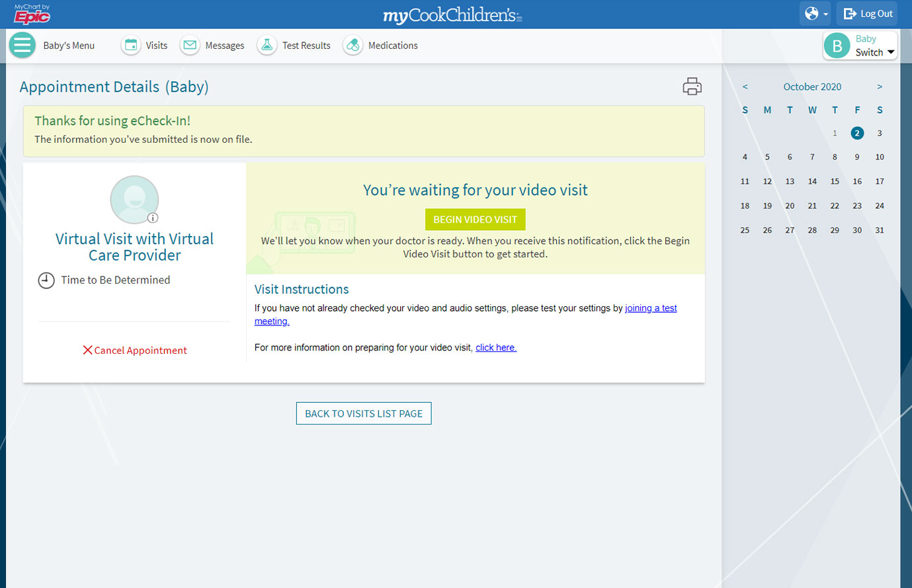Screen dimensions: 912x588
Task: Print appointment details with printer icon
Action: point(692,87)
